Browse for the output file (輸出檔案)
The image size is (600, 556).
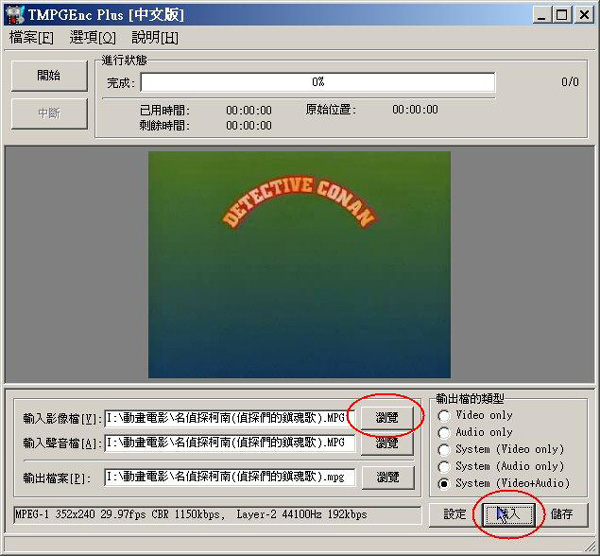coord(388,477)
